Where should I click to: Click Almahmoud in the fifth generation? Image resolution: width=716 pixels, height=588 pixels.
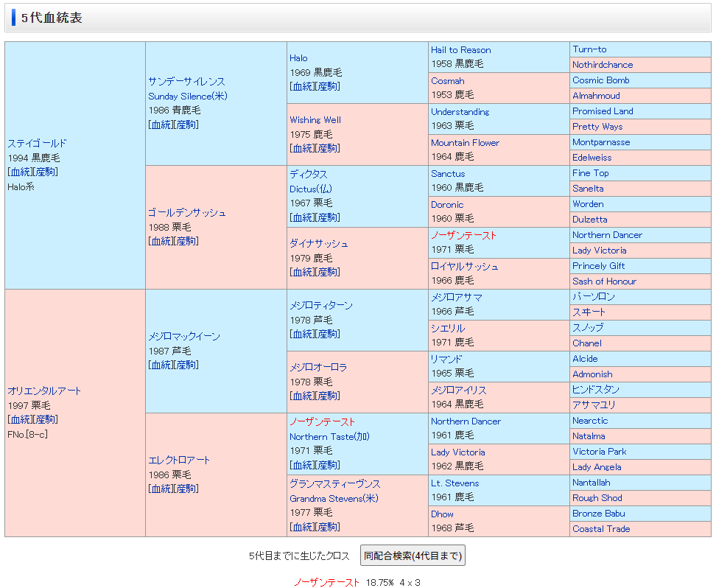click(x=596, y=96)
